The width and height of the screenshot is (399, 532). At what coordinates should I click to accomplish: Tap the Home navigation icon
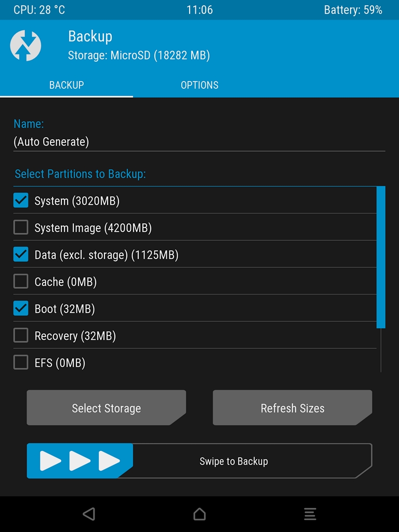pyautogui.click(x=199, y=514)
